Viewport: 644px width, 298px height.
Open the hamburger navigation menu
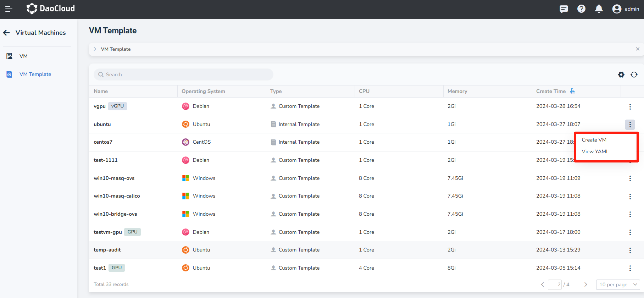(x=9, y=9)
